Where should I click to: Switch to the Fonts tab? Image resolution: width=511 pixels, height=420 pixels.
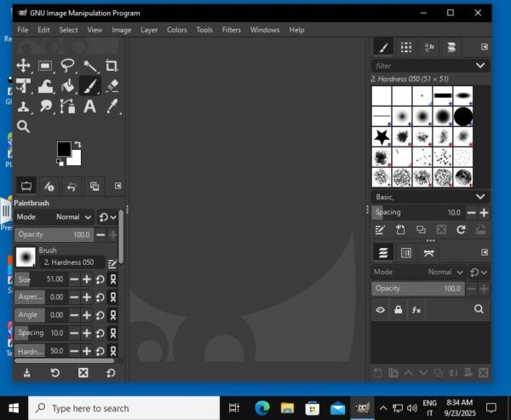428,48
